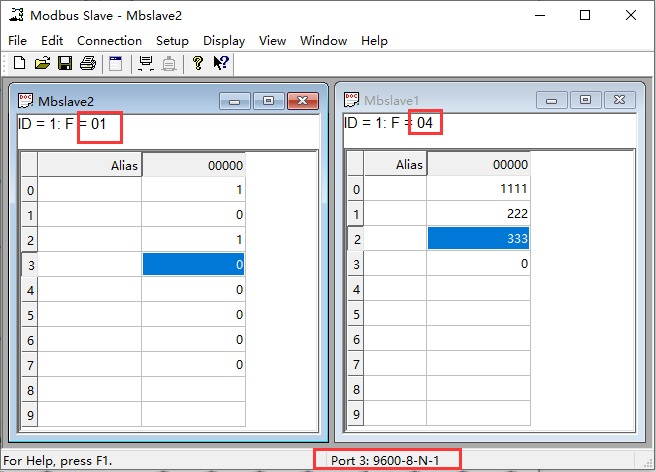Select Mbslave2 row 0 value cell 1
Screen dimensions: 656x472
click(x=193, y=190)
